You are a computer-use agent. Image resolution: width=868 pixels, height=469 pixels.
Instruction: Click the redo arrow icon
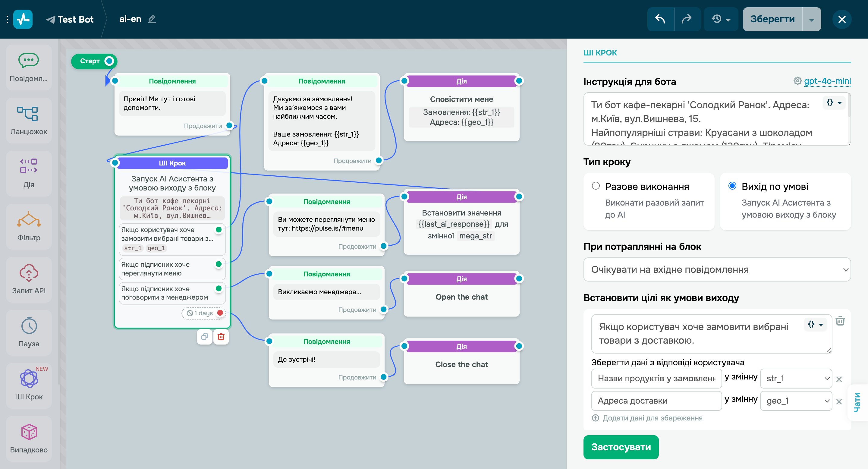(686, 19)
